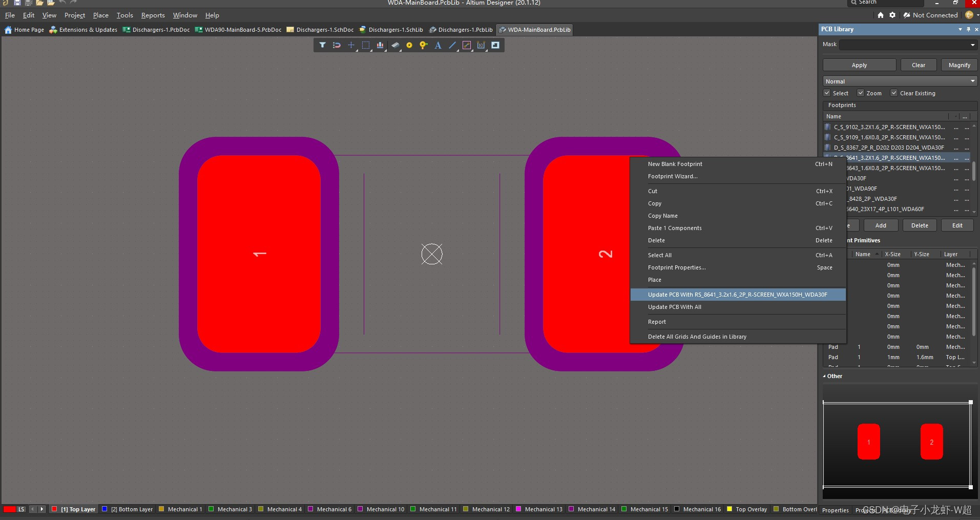Click the Add footprint button
This screenshot has width=980, height=520.
click(881, 225)
